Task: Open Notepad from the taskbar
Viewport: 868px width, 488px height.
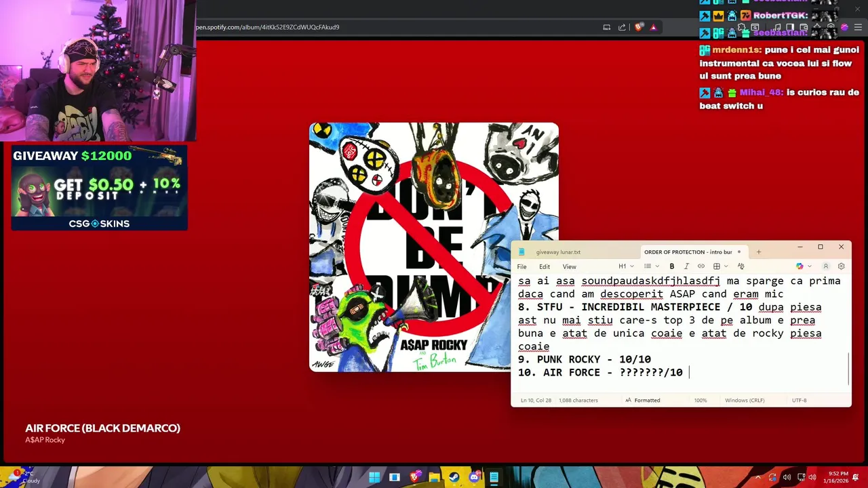Action: pyautogui.click(x=494, y=477)
